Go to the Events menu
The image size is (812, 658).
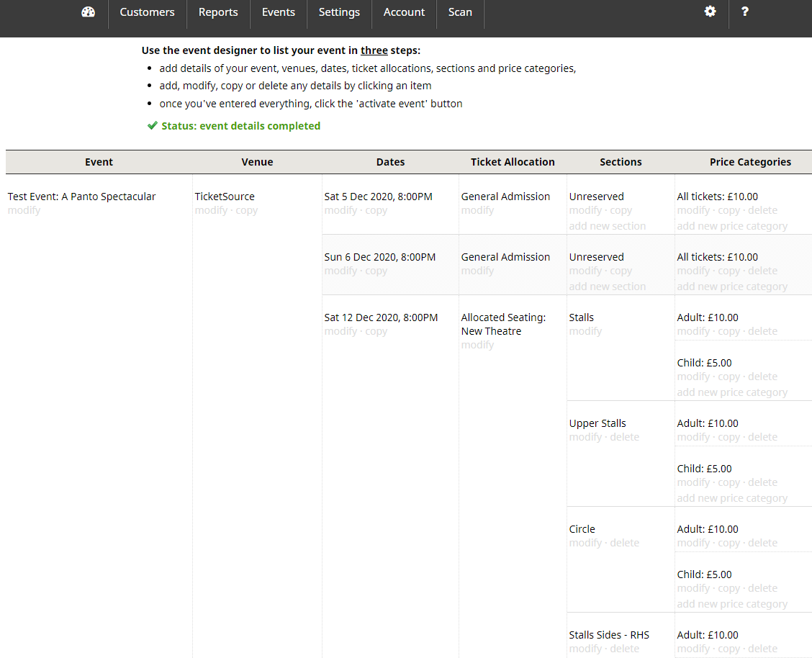pyautogui.click(x=278, y=12)
